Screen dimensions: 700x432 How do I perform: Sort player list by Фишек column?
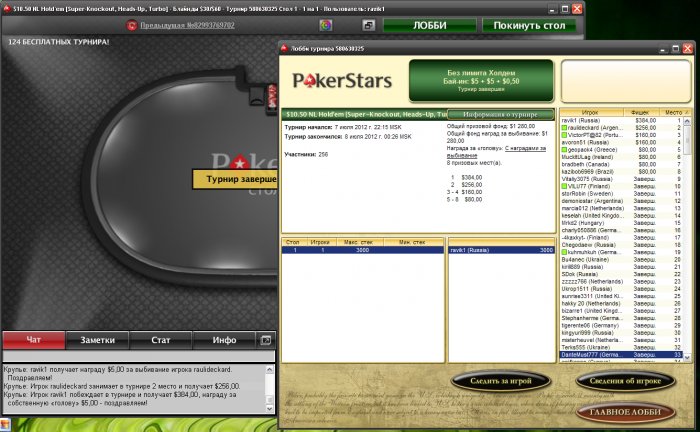[640, 112]
